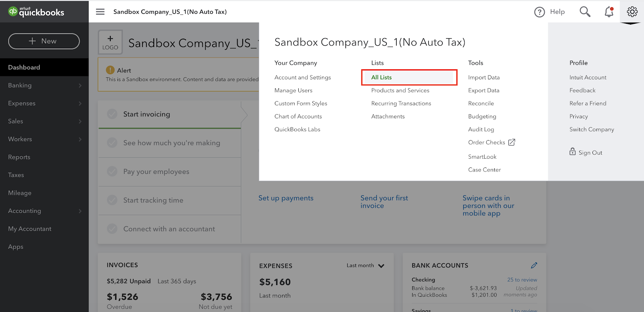644x312 pixels.
Task: Add a company logo placeholder
Action: (110, 42)
